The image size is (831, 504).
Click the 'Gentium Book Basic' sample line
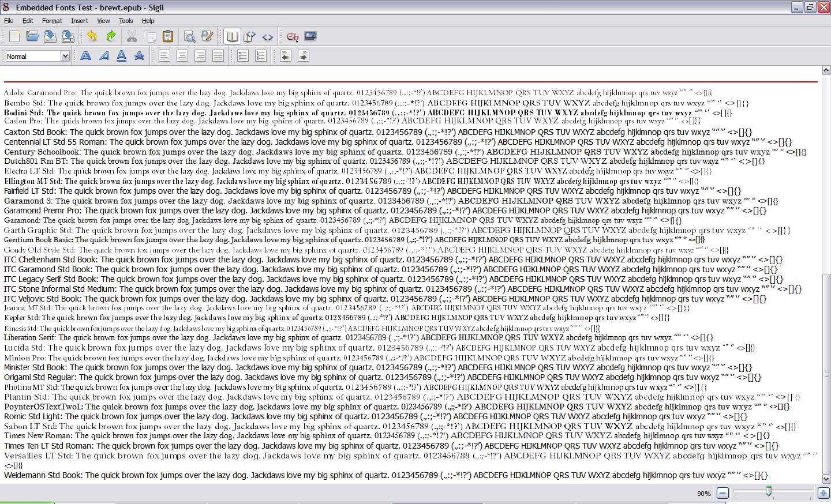coord(354,240)
